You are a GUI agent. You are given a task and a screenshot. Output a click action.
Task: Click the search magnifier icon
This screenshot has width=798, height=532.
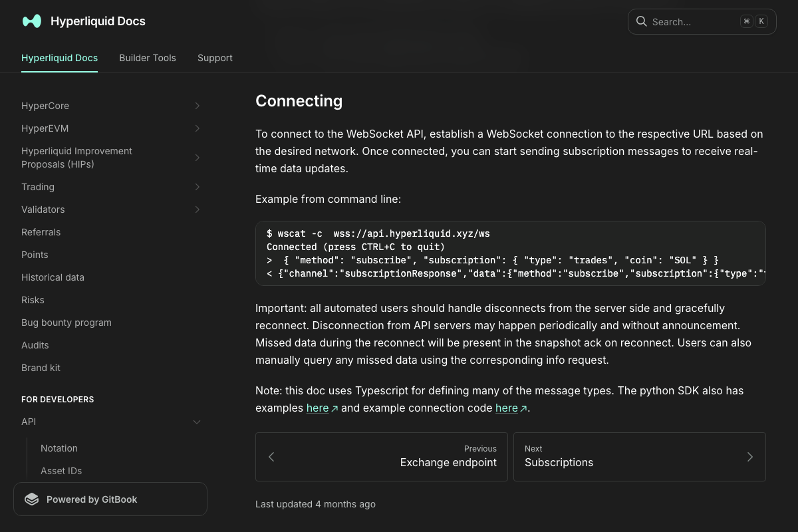pyautogui.click(x=642, y=21)
